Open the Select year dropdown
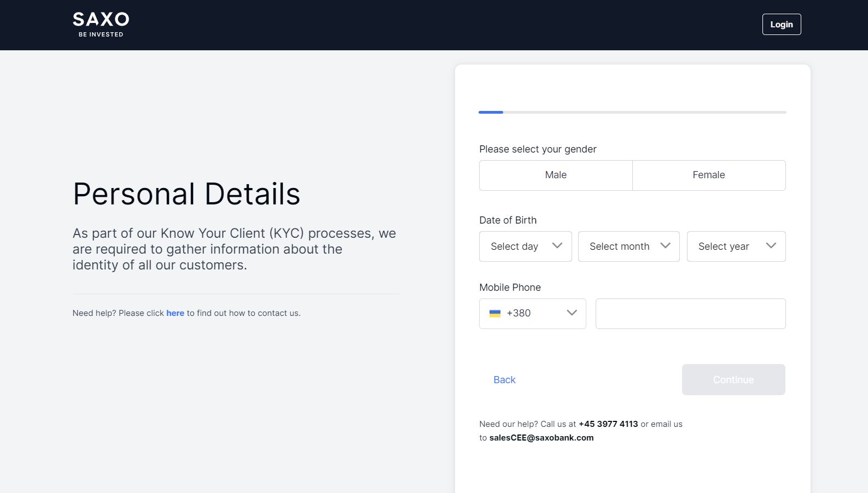The height and width of the screenshot is (493, 868). pos(736,246)
